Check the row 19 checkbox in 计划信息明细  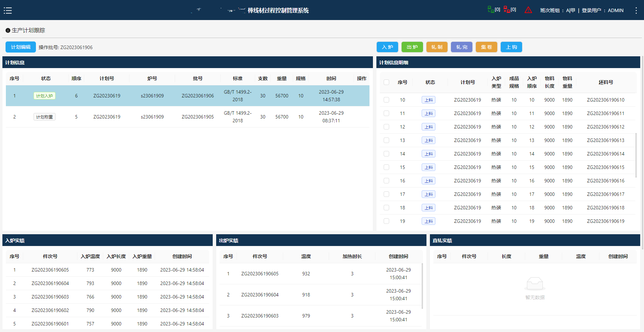click(386, 221)
